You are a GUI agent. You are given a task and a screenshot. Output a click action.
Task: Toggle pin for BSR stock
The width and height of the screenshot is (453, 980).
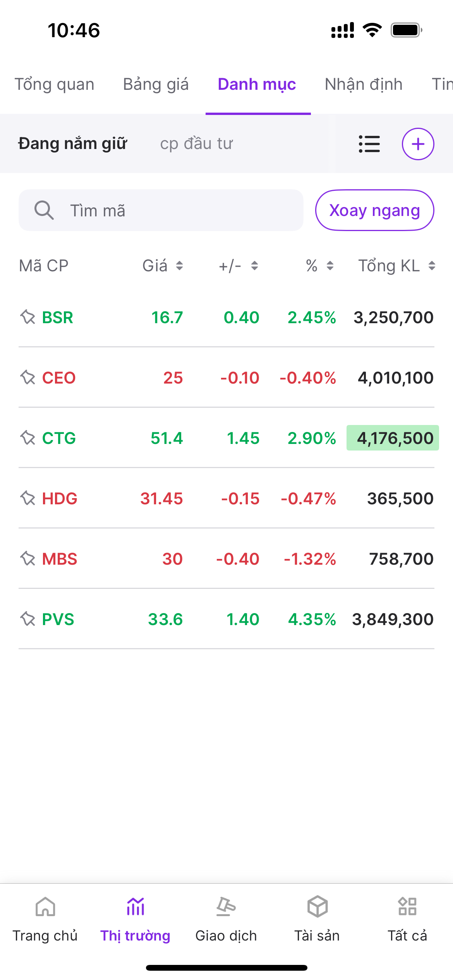(x=28, y=317)
